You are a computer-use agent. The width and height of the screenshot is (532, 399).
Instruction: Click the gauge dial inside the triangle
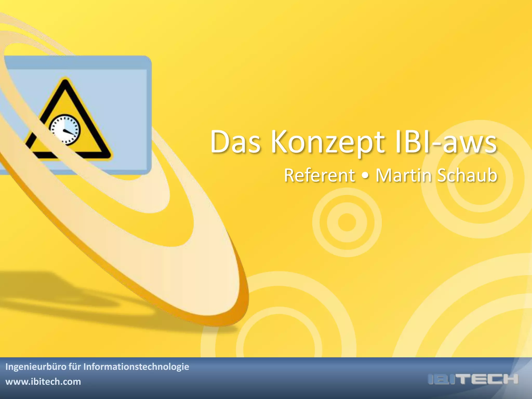click(65, 129)
